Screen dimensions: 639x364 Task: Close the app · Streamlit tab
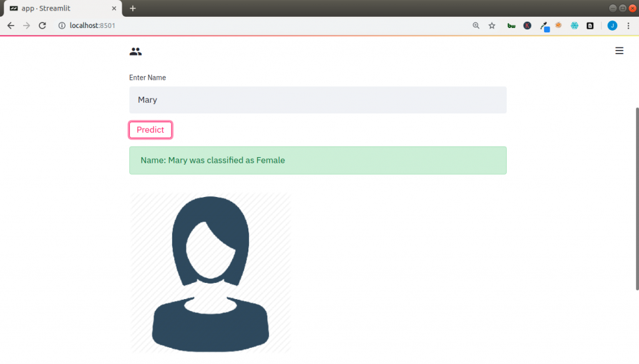click(x=114, y=8)
